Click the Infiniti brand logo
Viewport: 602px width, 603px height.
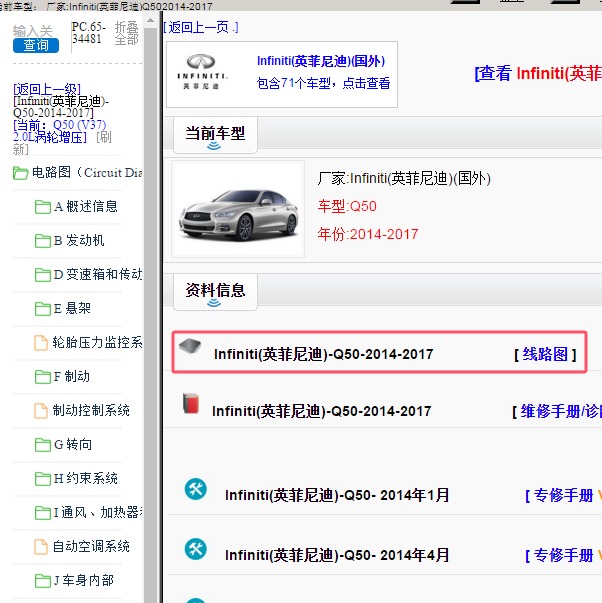(x=202, y=73)
